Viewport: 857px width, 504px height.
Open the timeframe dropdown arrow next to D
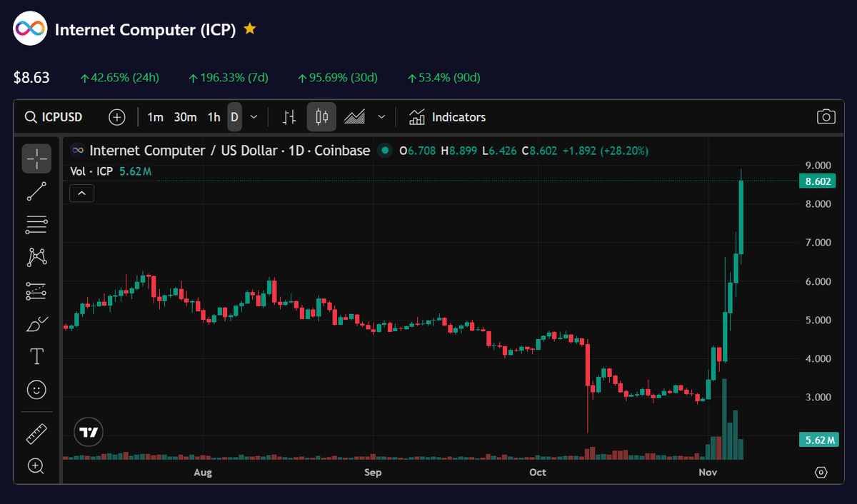[254, 117]
